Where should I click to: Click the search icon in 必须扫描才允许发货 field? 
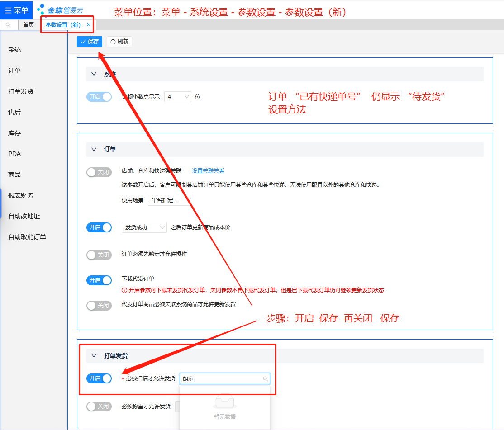265,379
